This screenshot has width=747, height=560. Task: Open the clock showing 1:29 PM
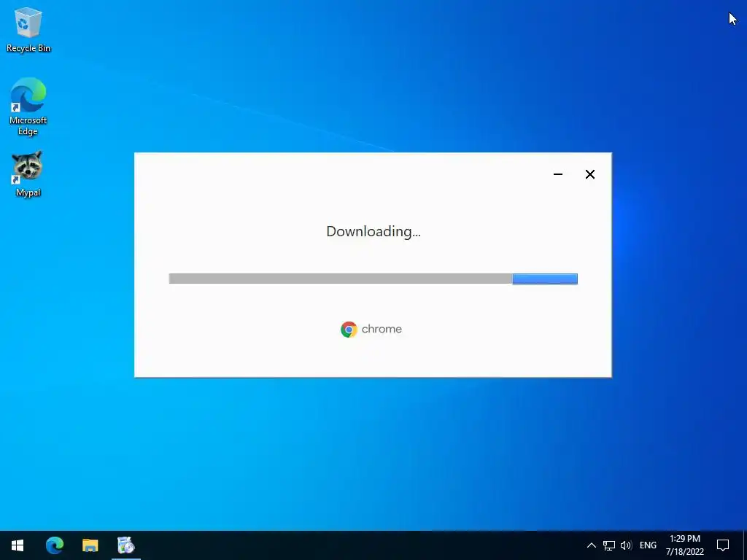tap(684, 545)
